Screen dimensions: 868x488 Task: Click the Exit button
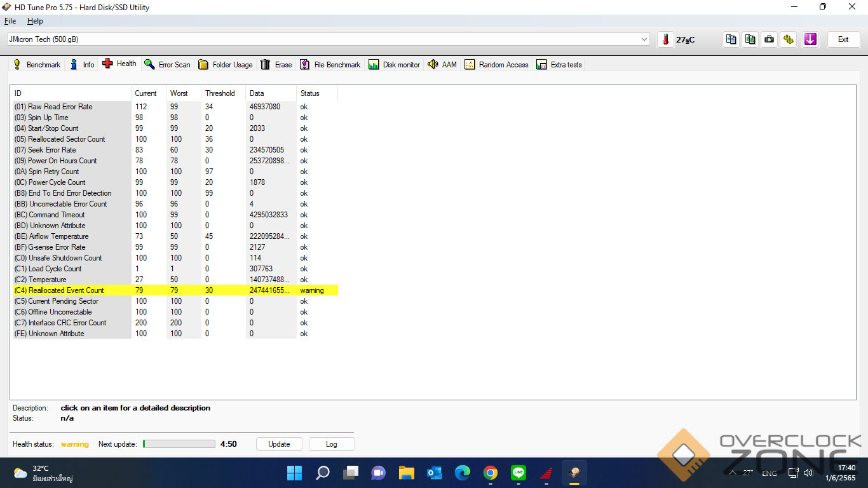tap(843, 39)
